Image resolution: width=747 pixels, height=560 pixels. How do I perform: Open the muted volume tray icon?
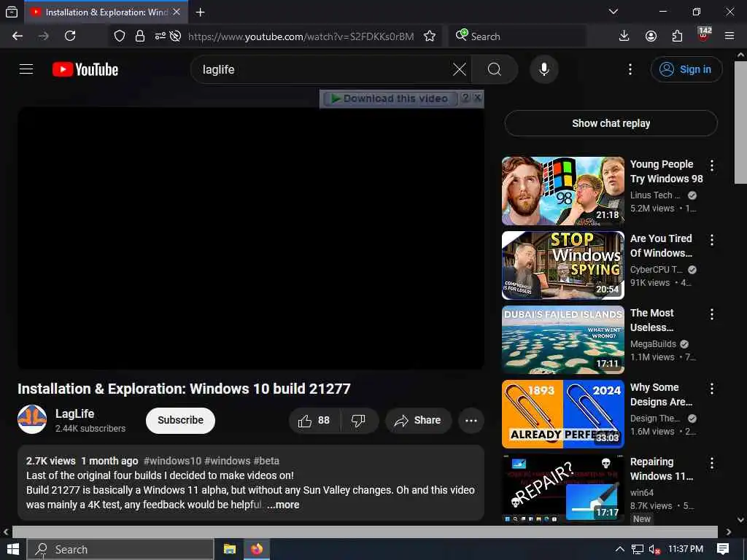654,550
